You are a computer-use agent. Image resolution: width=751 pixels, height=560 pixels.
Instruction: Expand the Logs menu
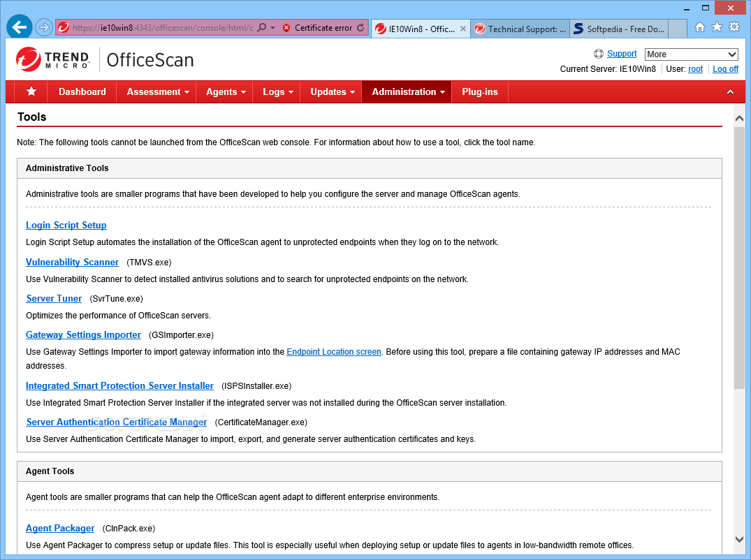278,91
